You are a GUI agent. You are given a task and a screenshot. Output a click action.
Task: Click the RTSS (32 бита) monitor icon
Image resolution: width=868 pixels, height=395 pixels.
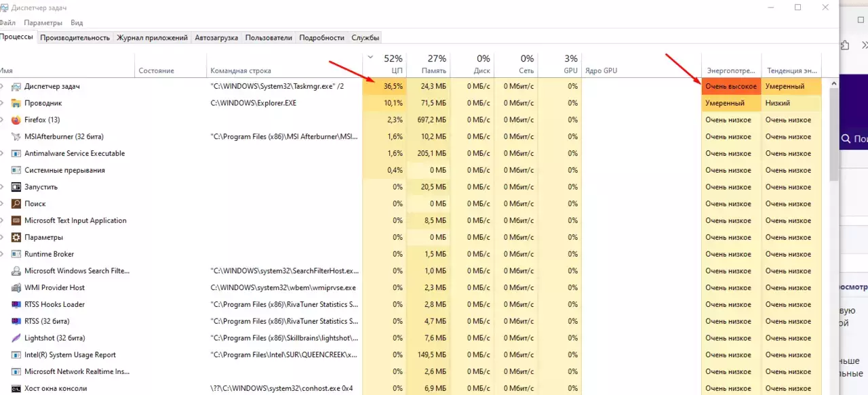click(16, 321)
